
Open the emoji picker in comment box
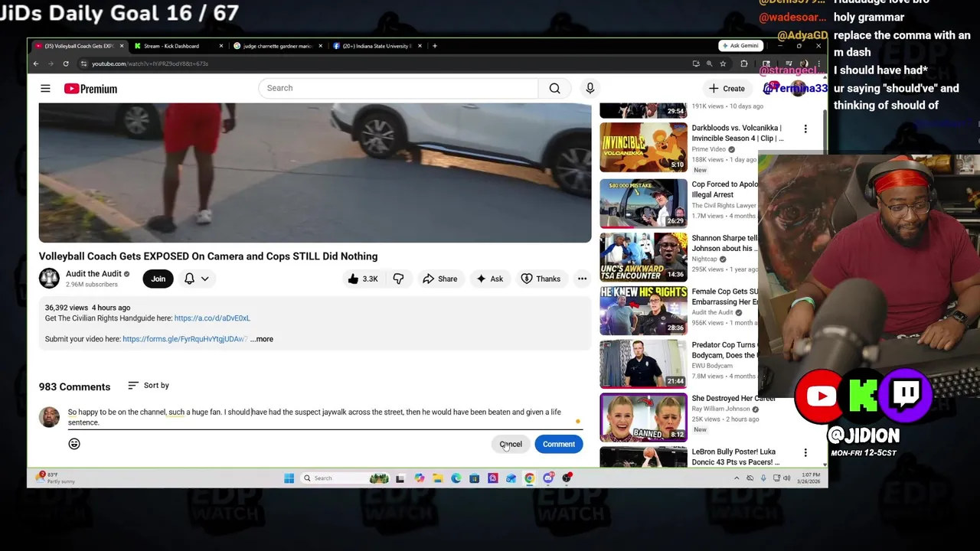74,444
